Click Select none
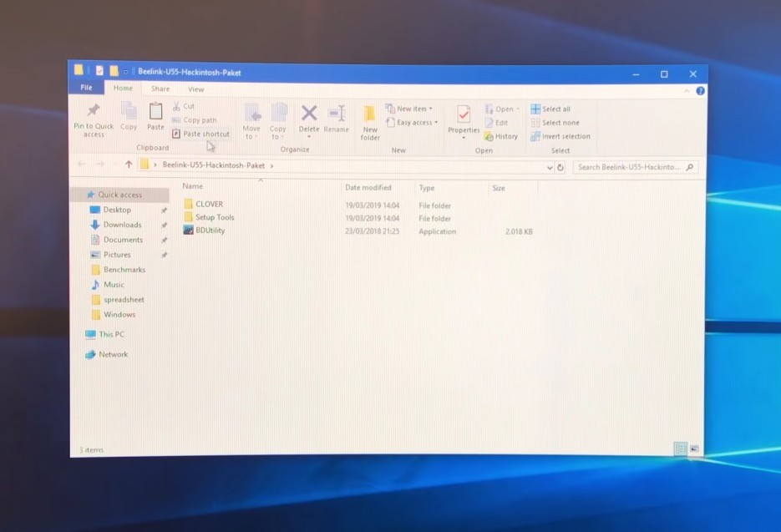This screenshot has width=781, height=532. (555, 123)
